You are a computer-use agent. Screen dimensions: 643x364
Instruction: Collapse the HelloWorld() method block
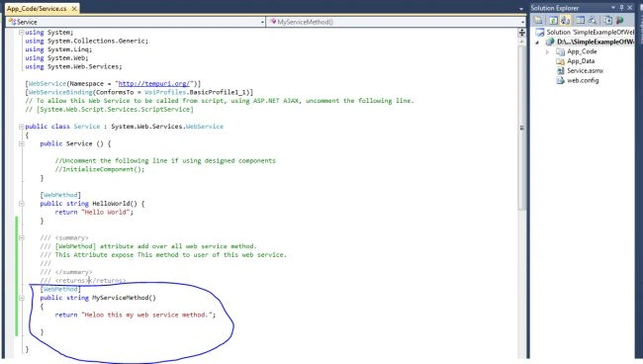coord(22,204)
